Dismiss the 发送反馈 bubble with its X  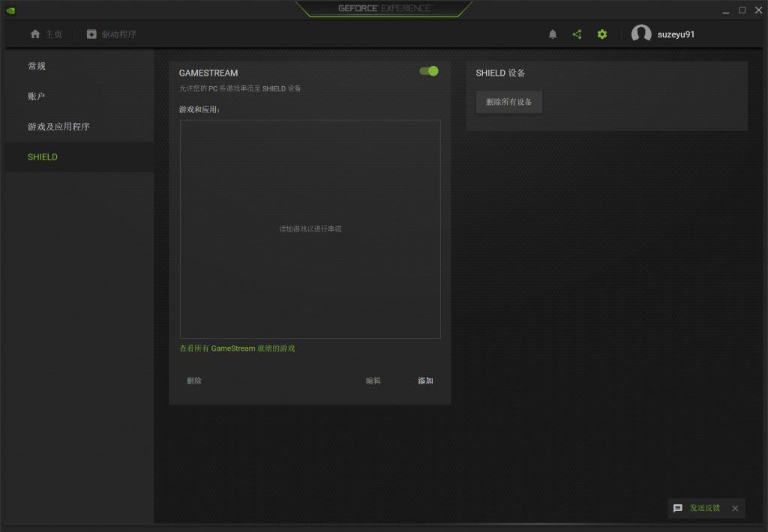(734, 508)
